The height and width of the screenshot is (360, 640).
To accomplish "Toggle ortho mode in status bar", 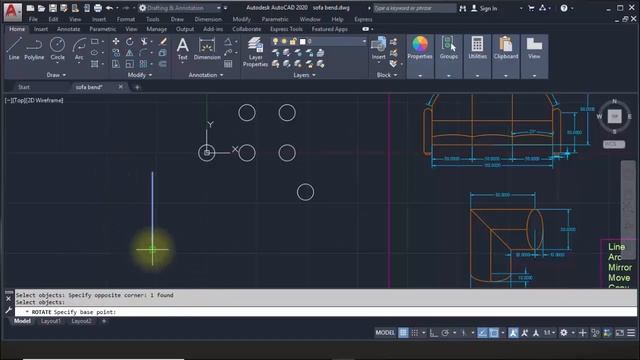I will [x=433, y=333].
